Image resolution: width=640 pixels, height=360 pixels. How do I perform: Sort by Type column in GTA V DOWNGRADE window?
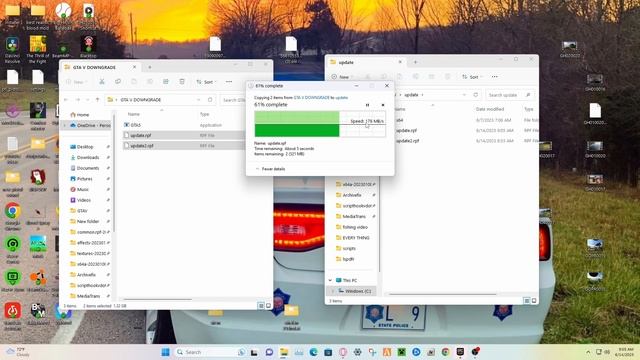pyautogui.click(x=204, y=114)
